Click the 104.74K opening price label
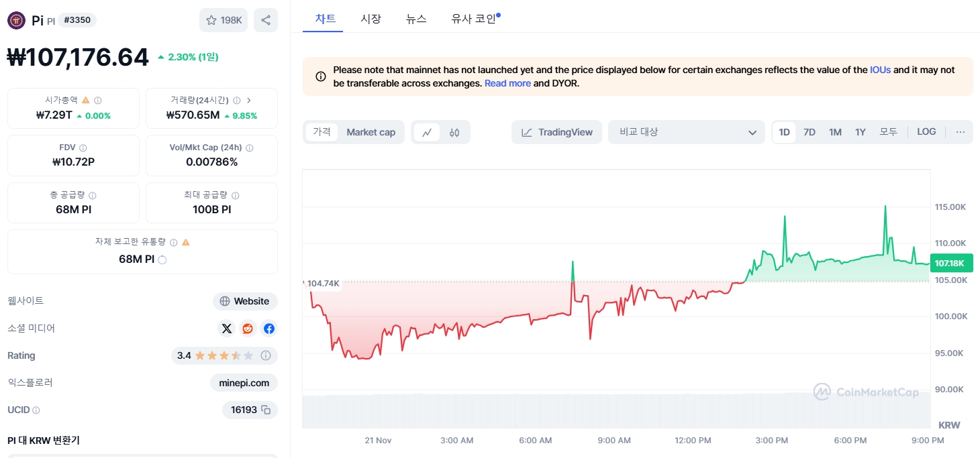Screen dimensions: 980x458 [x=323, y=284]
